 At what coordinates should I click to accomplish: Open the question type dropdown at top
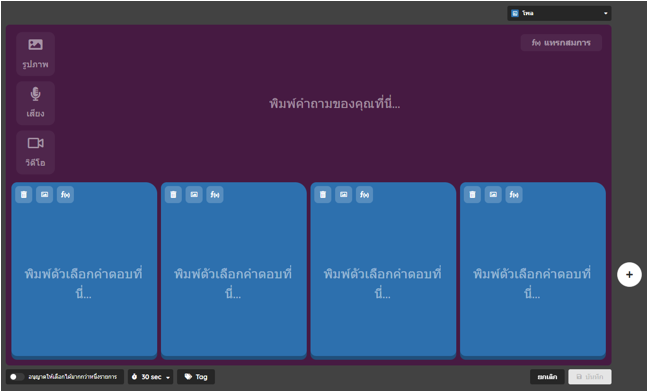point(559,13)
